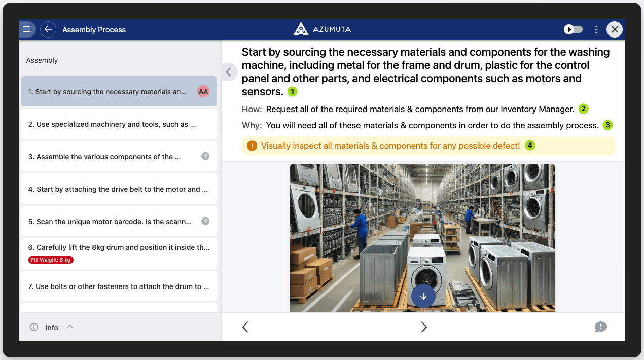
Task: Open step 5 Scan the motor barcode
Action: pyautogui.click(x=112, y=222)
